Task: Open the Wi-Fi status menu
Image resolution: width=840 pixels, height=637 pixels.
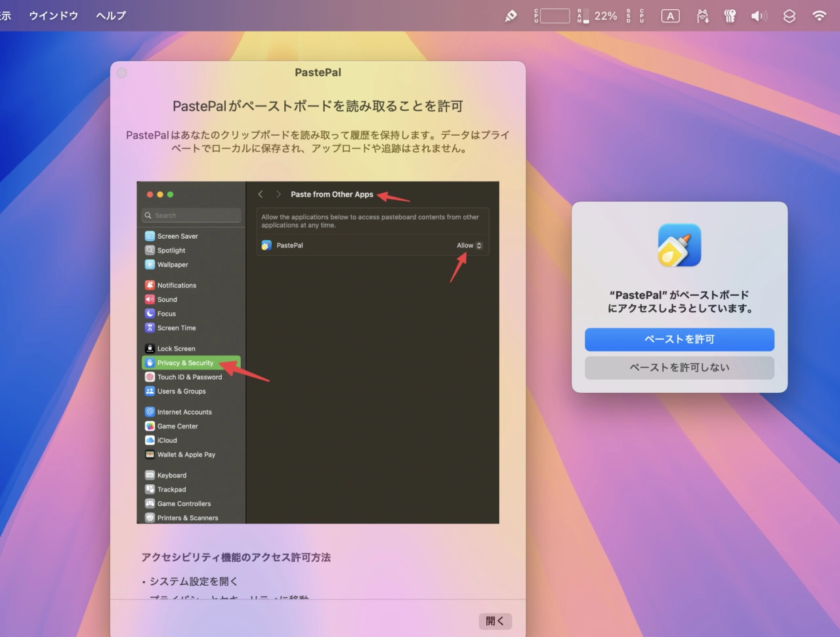Action: [x=819, y=16]
